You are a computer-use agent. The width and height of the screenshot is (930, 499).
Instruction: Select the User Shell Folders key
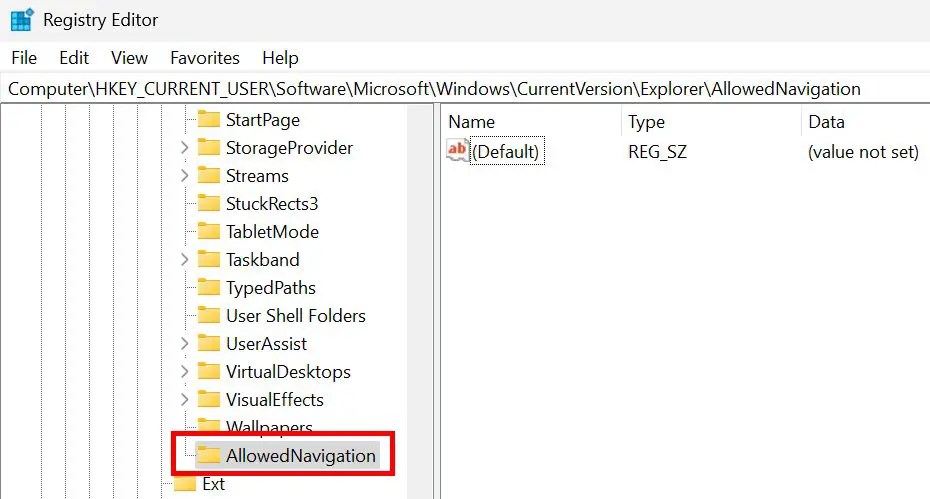point(296,316)
